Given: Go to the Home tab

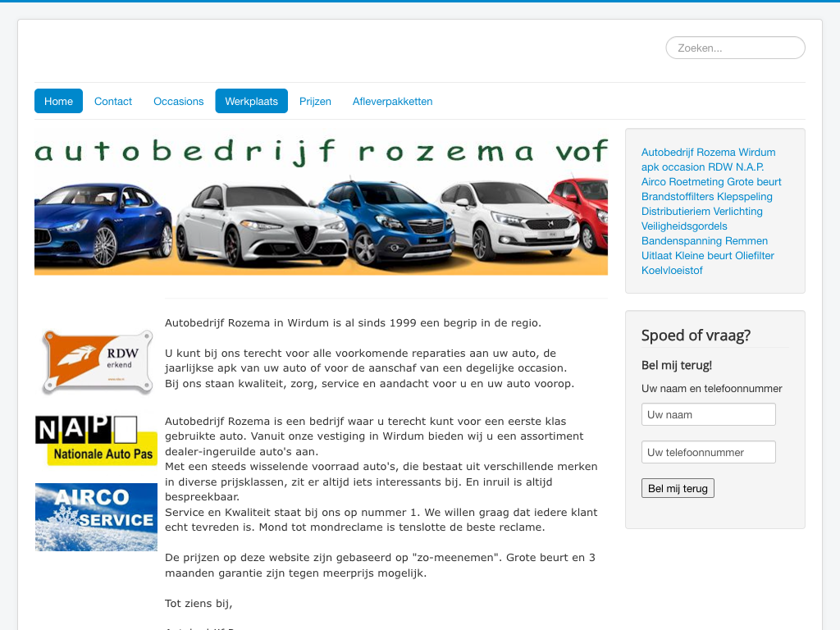Looking at the screenshot, I should (58, 101).
